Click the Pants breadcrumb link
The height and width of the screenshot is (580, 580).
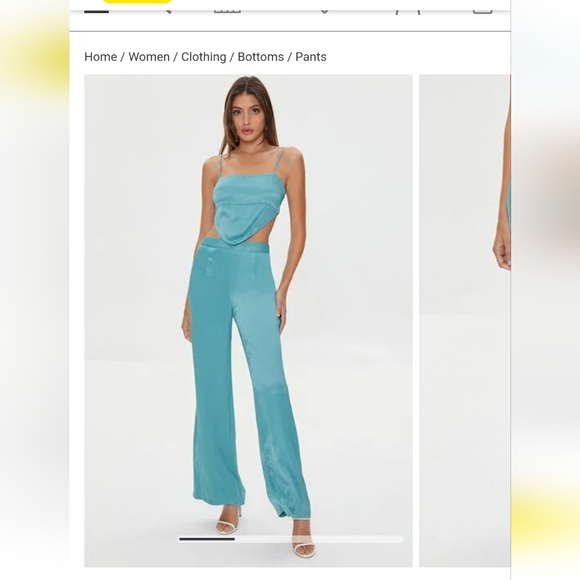coord(311,57)
